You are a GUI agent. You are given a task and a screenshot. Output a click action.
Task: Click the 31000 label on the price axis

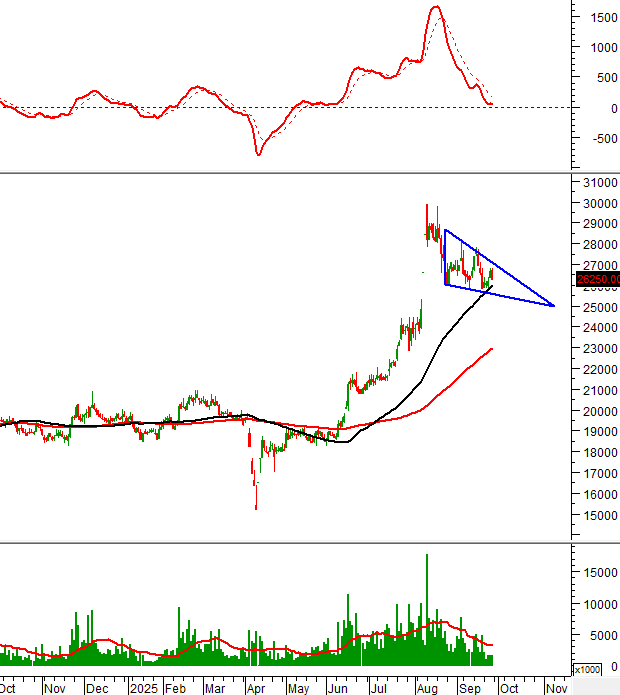point(596,183)
